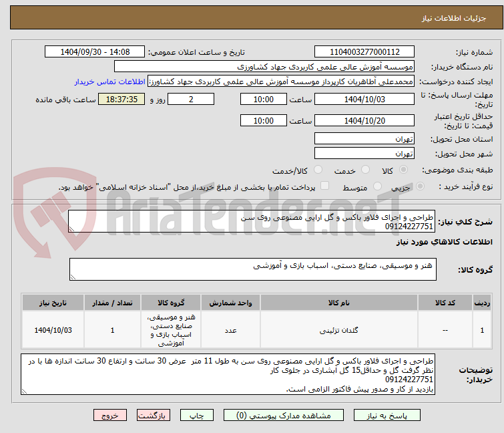The height and width of the screenshot is (433, 504).
Task: Click the product group cell 'هنر و موسیقی' in table
Action: coord(171,330)
